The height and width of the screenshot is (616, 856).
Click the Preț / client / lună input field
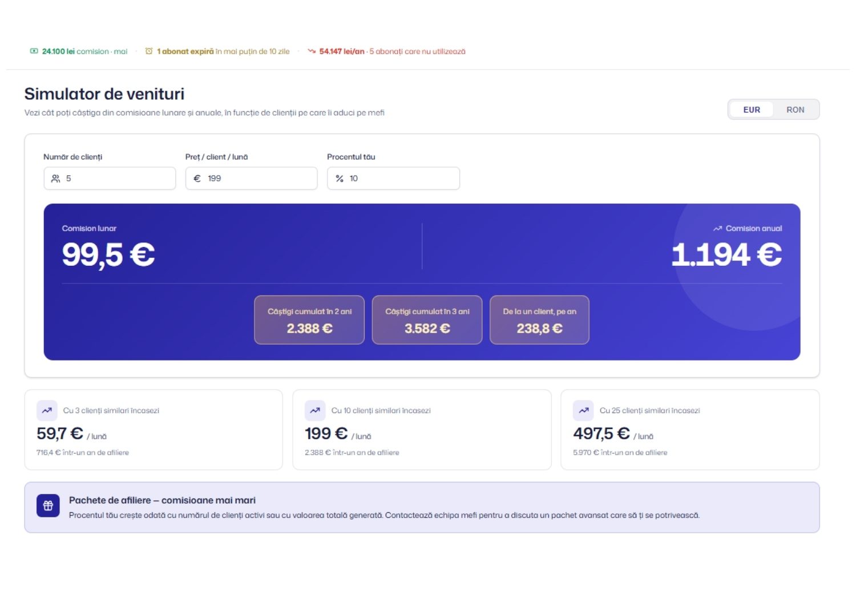(251, 179)
